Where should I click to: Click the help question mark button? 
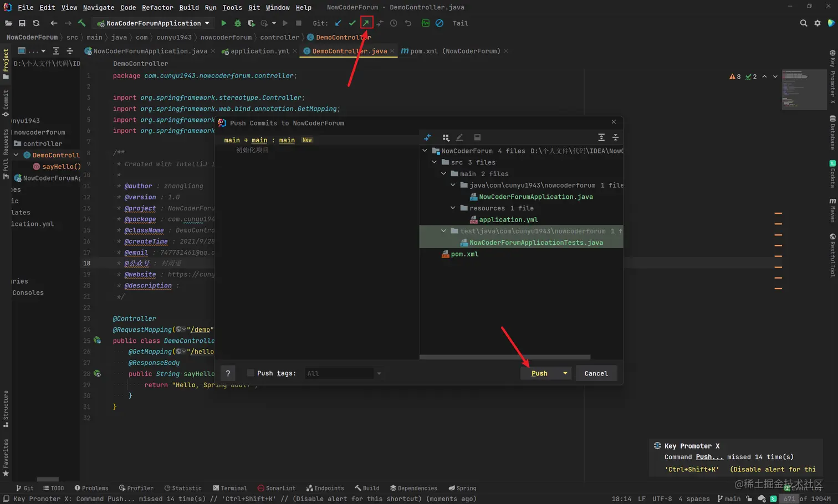tap(228, 373)
